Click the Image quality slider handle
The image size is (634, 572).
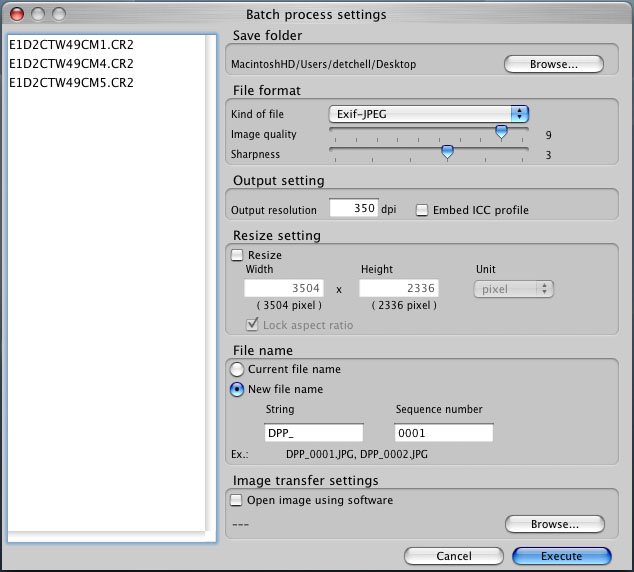point(501,132)
